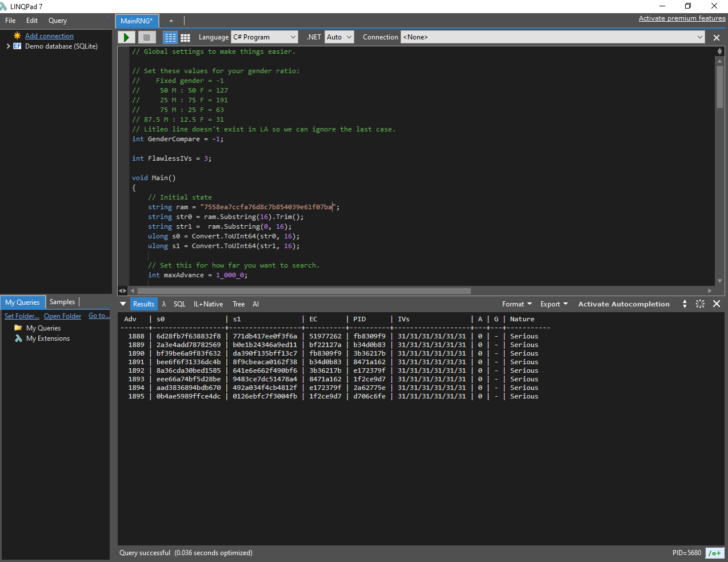Select My Extensions in the tree
Screen dimensions: 728x562
[48, 338]
